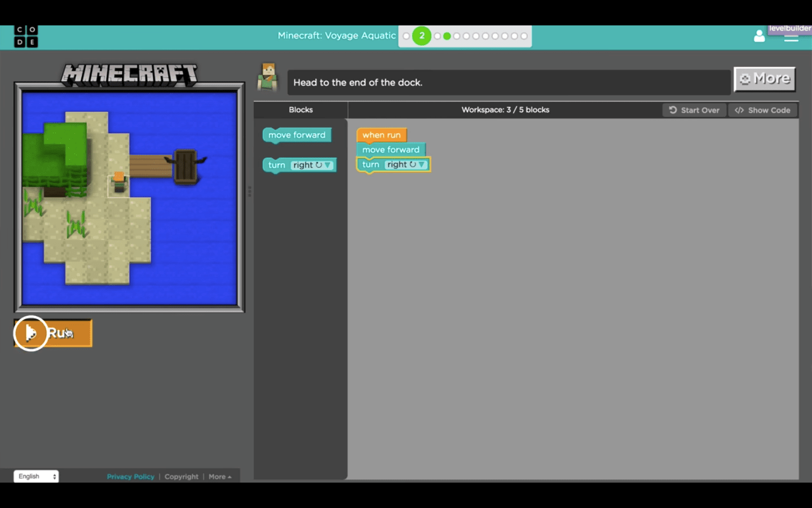
Task: Jump to the green filled progress dot
Action: pyautogui.click(x=447, y=36)
